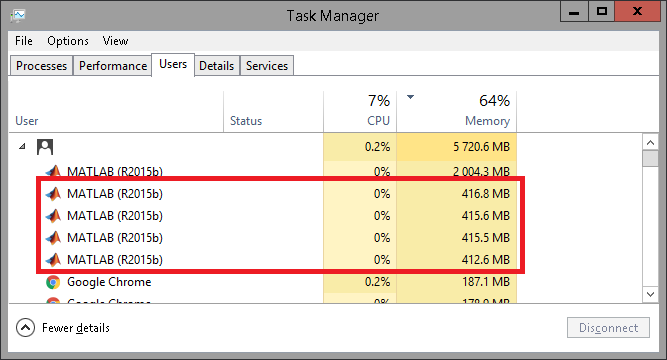Collapse the user session tree triangle
667x360 pixels.
[x=22, y=146]
